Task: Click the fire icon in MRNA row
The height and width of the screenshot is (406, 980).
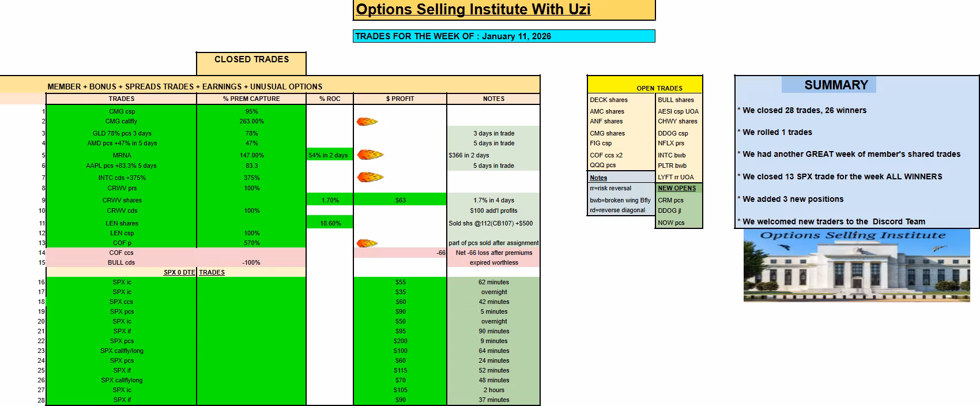Action: click(x=370, y=155)
